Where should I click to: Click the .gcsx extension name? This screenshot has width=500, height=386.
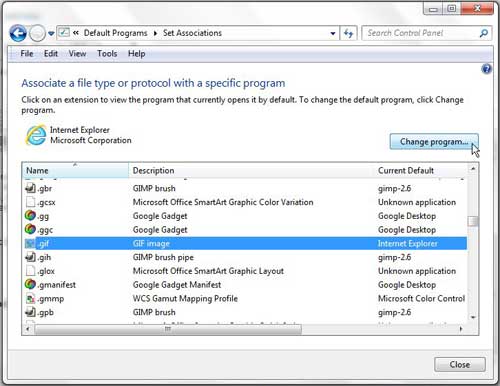pos(46,202)
